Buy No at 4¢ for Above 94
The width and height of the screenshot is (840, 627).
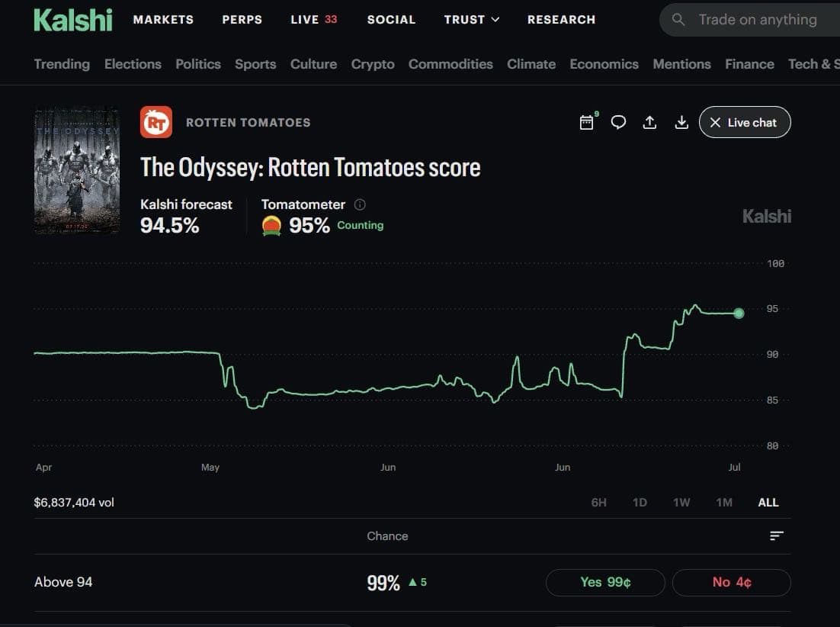pyautogui.click(x=731, y=582)
